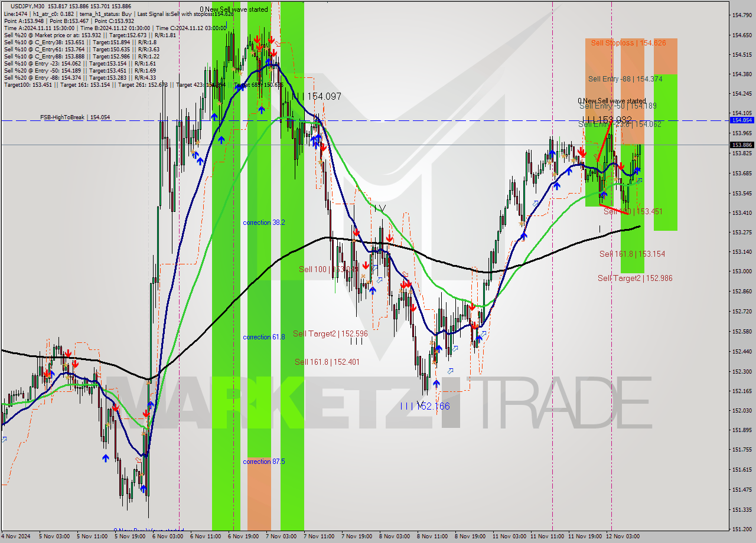Image resolution: width=756 pixels, height=543 pixels.
Task: Click the 151.200 price axis value
Action: [x=742, y=529]
